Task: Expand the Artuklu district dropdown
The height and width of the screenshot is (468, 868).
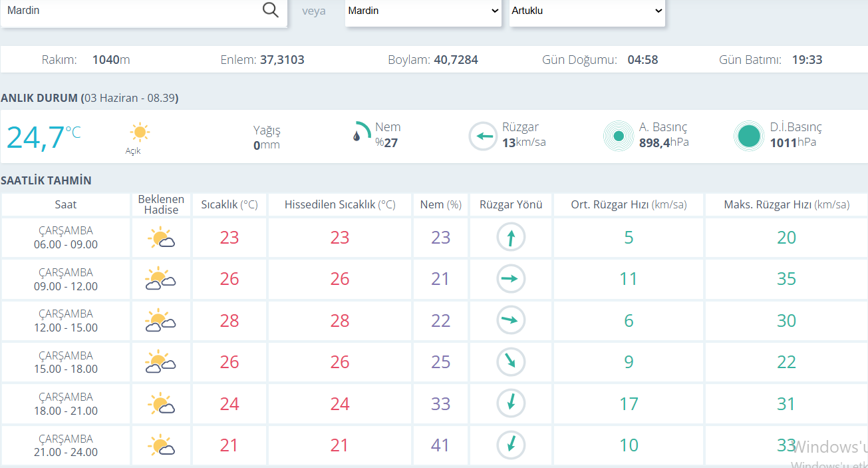Action: [587, 11]
